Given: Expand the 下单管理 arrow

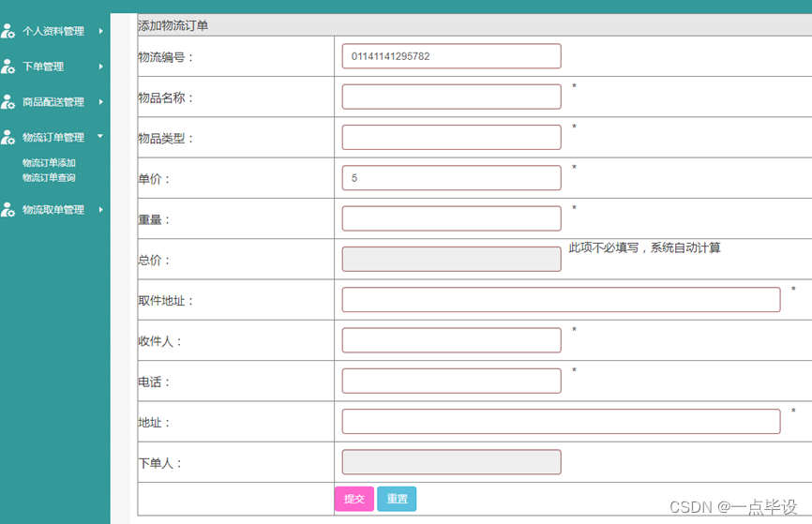Looking at the screenshot, I should (101, 67).
